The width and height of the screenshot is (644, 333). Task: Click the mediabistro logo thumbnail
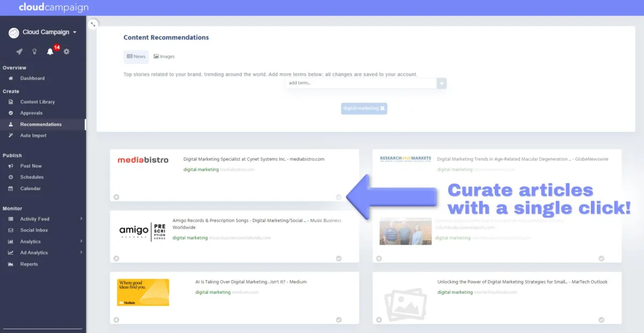143,160
